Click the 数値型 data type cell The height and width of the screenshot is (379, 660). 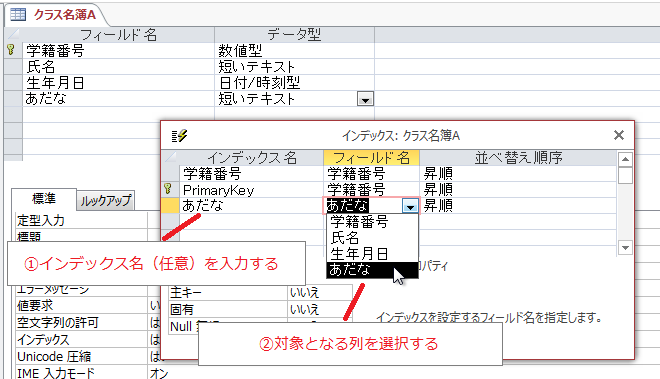(294, 51)
